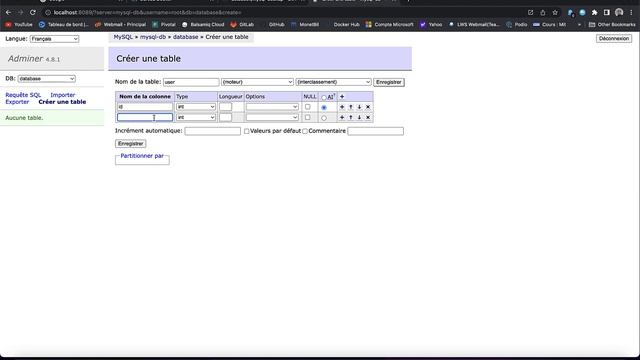This screenshot has width=640, height=360.
Task: Focus the Longueur field of the second row
Action: [x=225, y=118]
